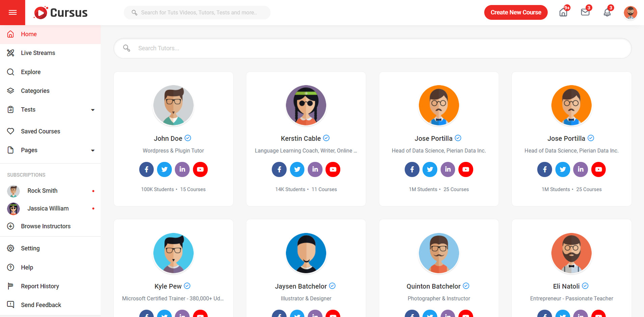Open John Doe's Facebook profile icon
The height and width of the screenshot is (317, 644).
[146, 169]
